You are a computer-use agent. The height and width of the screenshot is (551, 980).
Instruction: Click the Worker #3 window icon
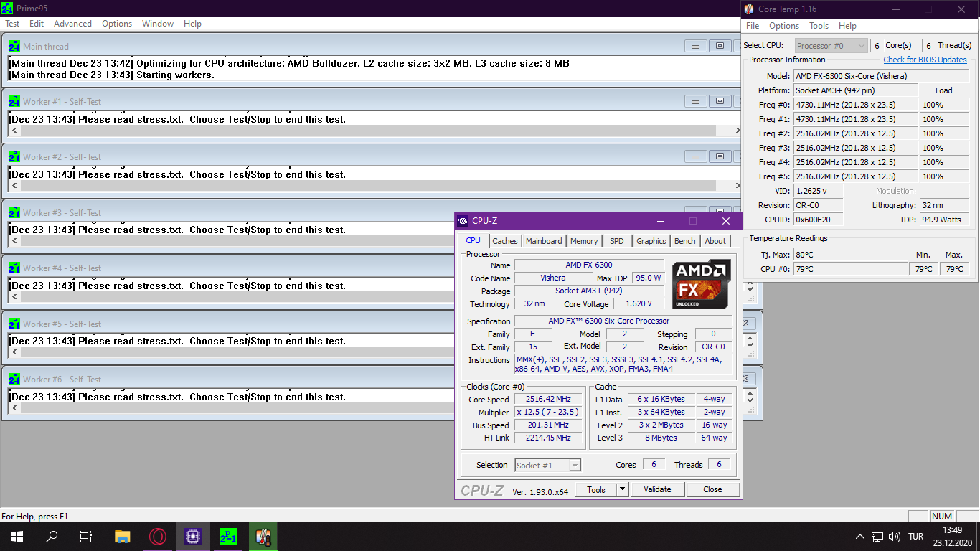[14, 212]
